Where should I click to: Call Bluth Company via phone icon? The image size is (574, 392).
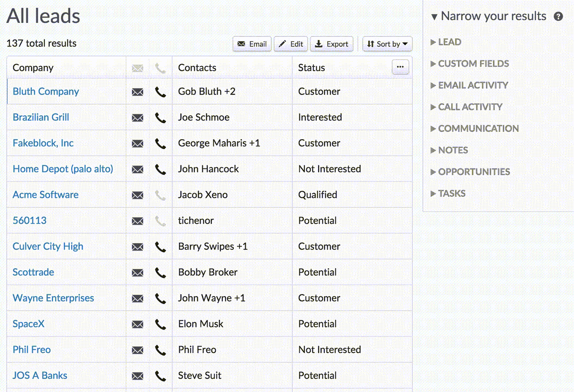pyautogui.click(x=161, y=92)
